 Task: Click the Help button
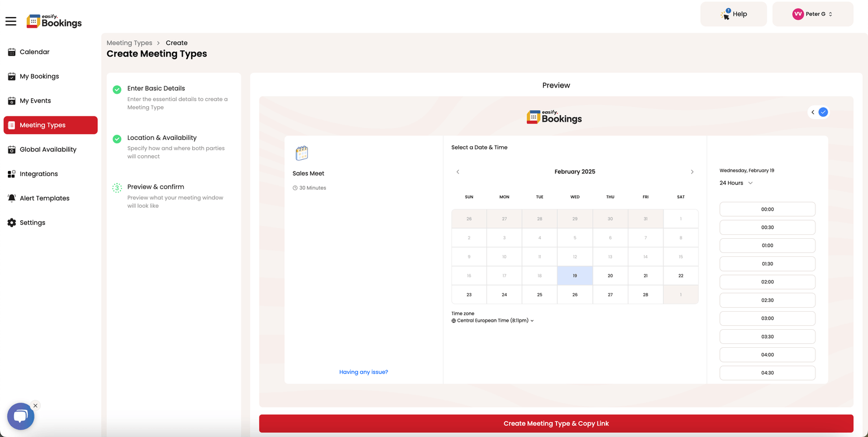point(734,14)
